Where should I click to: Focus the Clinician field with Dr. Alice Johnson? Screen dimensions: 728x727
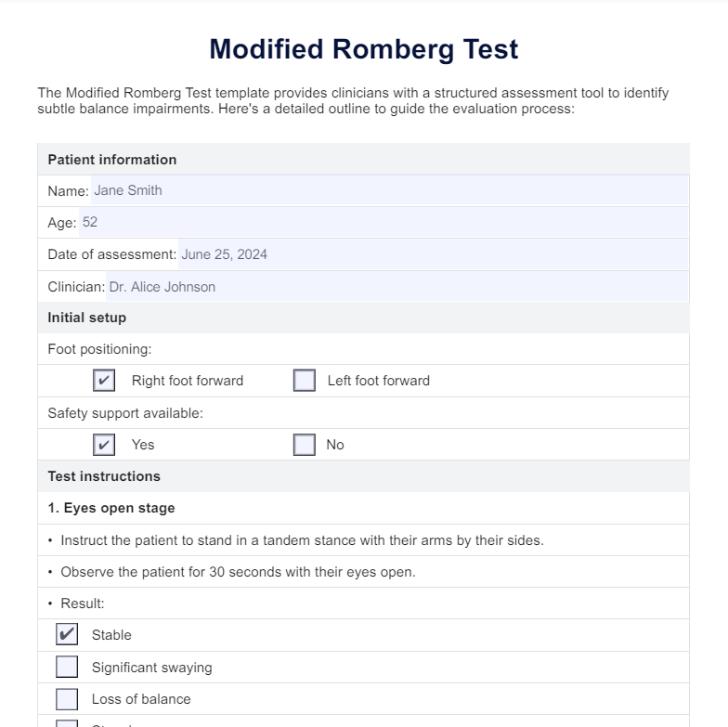(397, 287)
